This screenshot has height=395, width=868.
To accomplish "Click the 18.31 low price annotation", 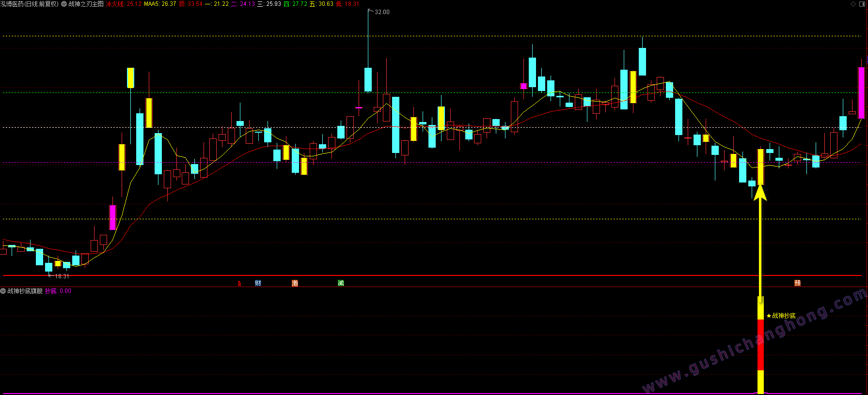I will [62, 276].
